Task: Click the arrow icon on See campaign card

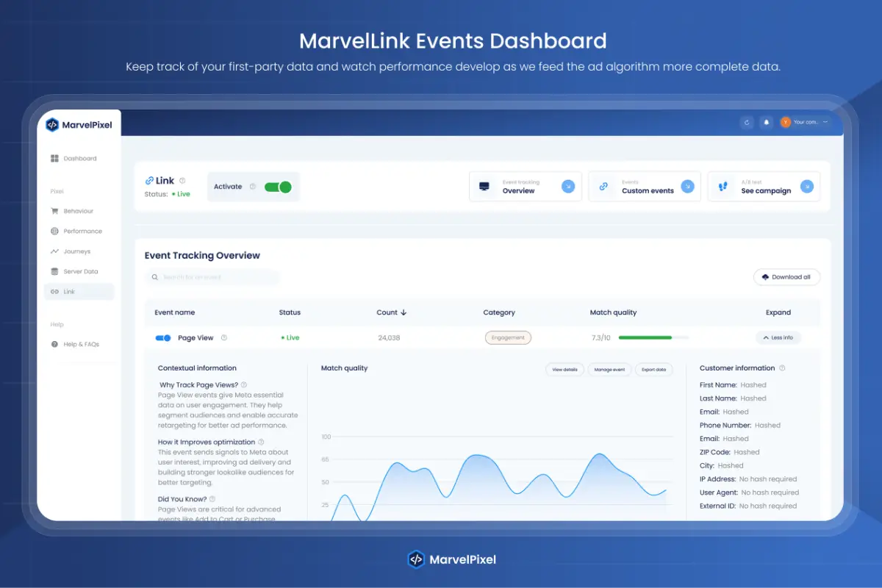Action: coord(806,187)
